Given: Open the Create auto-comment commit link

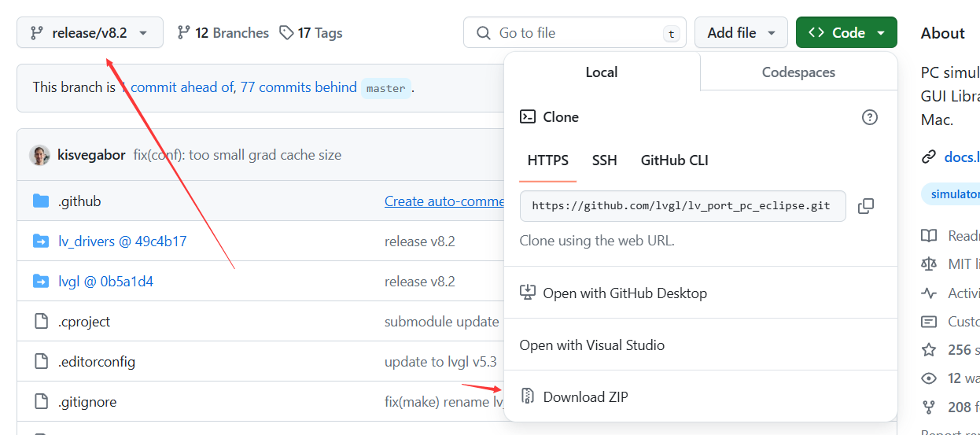Looking at the screenshot, I should [444, 201].
